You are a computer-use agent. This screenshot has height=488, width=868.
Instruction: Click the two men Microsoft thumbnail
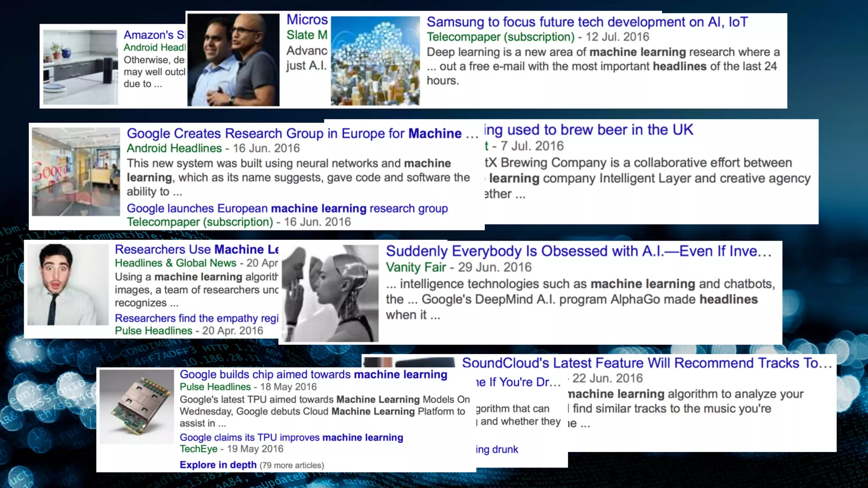click(x=234, y=60)
